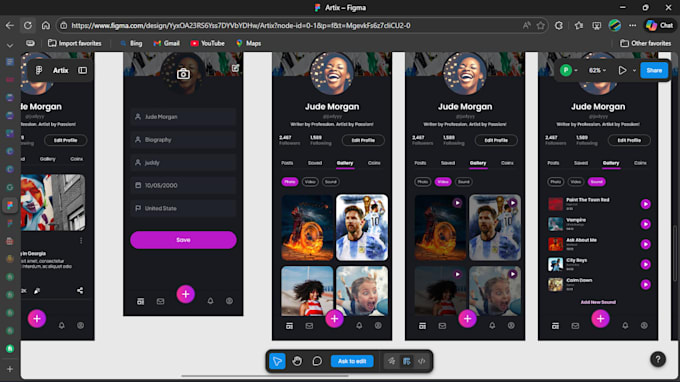Open browser Settings and more menu

click(x=633, y=26)
